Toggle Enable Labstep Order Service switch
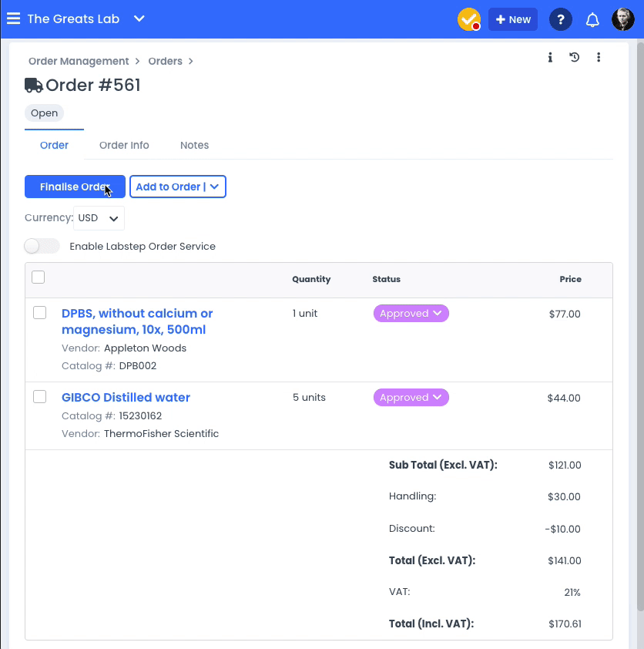Viewport: 644px width, 649px height. click(x=42, y=247)
